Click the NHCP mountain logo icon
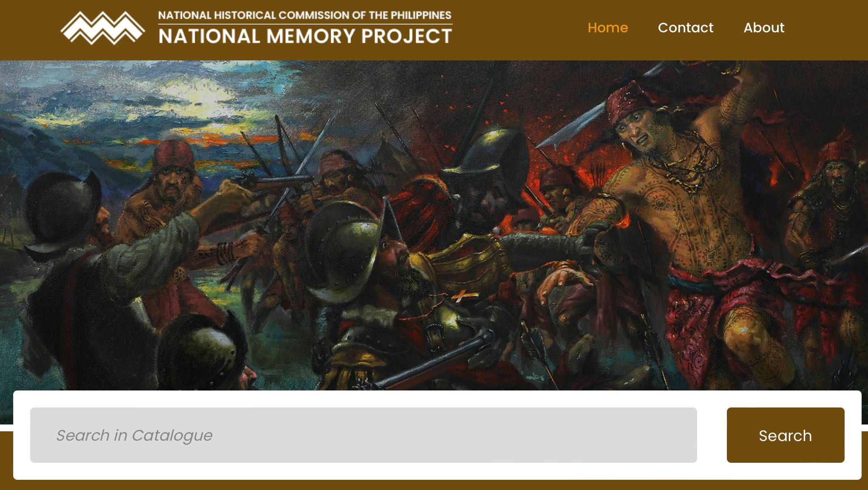Image resolution: width=868 pixels, height=490 pixels. click(x=103, y=28)
